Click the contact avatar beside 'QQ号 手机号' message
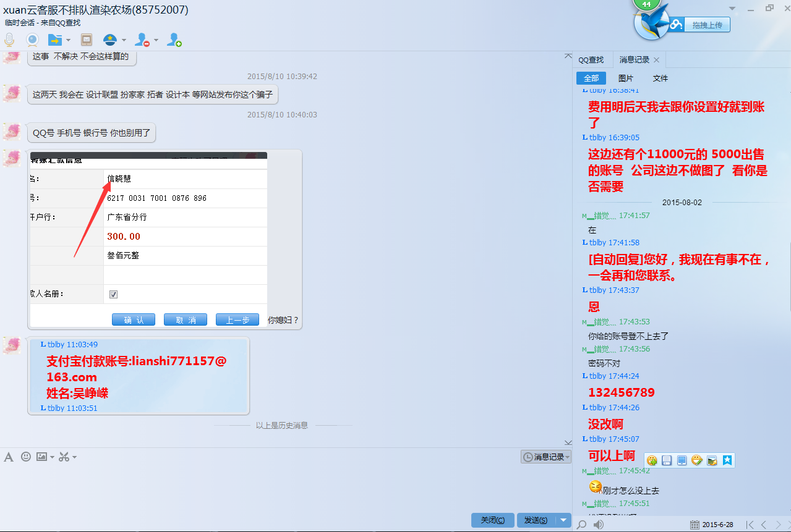The width and height of the screenshot is (791, 532). pos(12,131)
